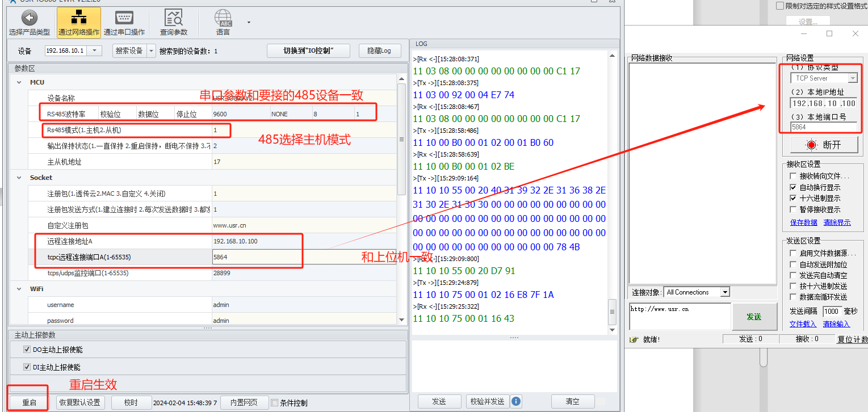Toggle the DO主动上报使能 checkbox
Screen dimensions: 868x412
[x=27, y=350]
